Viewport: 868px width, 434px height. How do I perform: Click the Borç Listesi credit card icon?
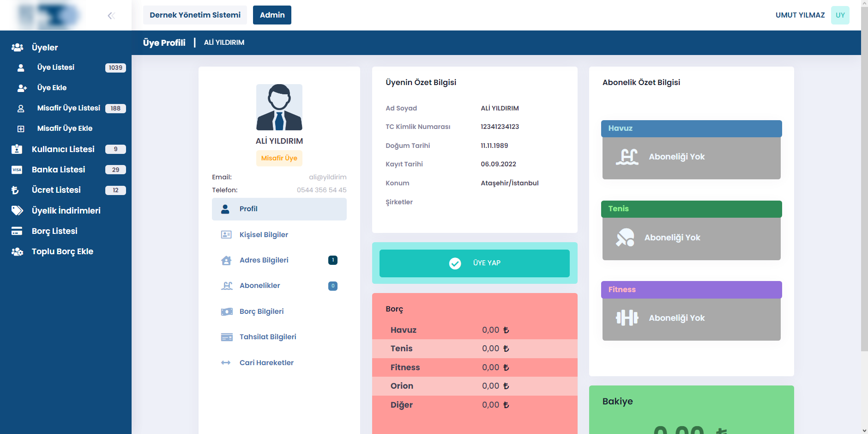click(x=17, y=231)
